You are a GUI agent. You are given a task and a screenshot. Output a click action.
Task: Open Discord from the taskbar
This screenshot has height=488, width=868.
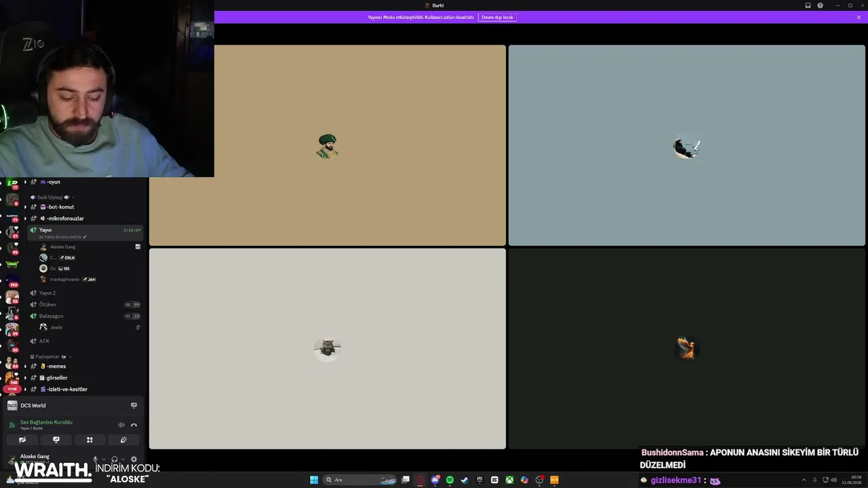click(435, 480)
